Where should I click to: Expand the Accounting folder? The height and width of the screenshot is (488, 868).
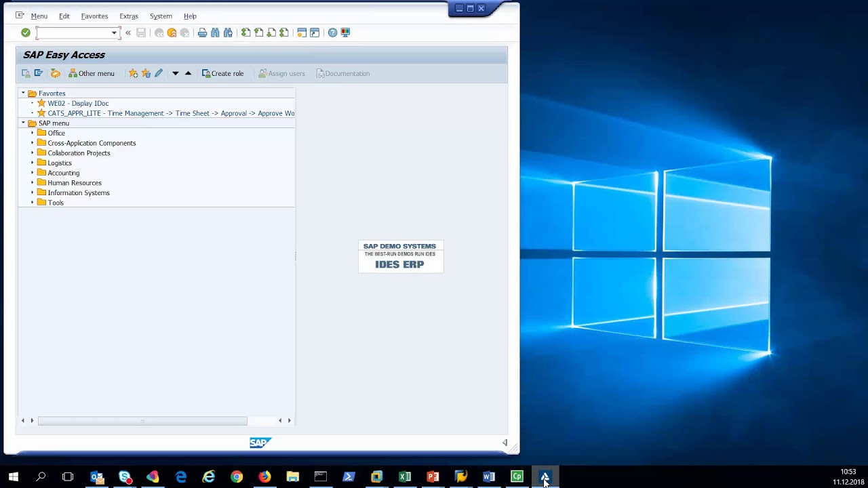pyautogui.click(x=32, y=173)
